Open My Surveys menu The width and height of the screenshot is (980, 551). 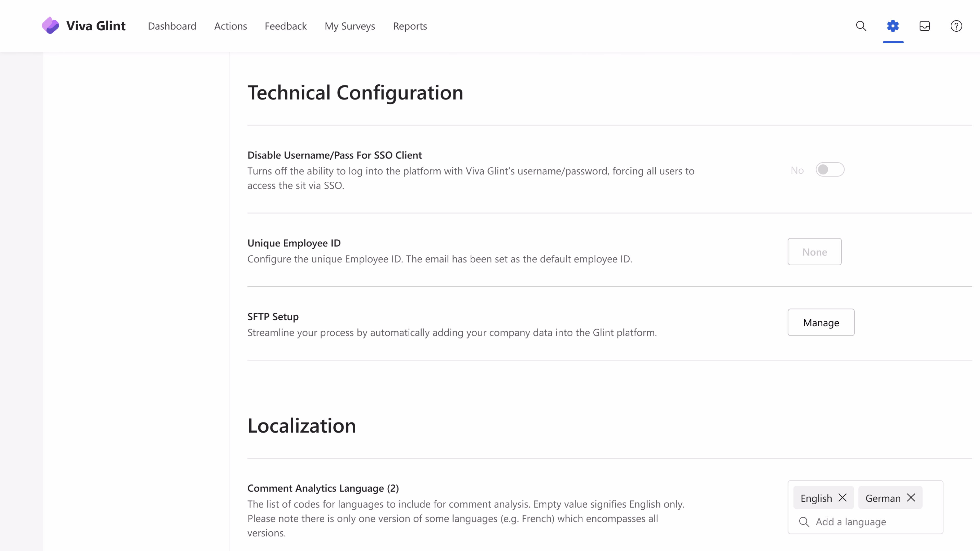(x=350, y=26)
